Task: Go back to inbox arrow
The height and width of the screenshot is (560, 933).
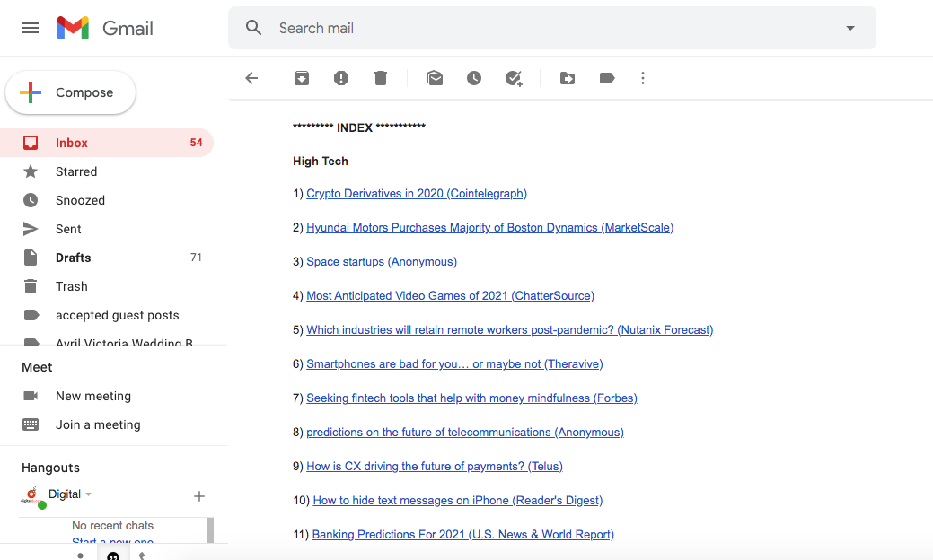Action: click(x=251, y=78)
